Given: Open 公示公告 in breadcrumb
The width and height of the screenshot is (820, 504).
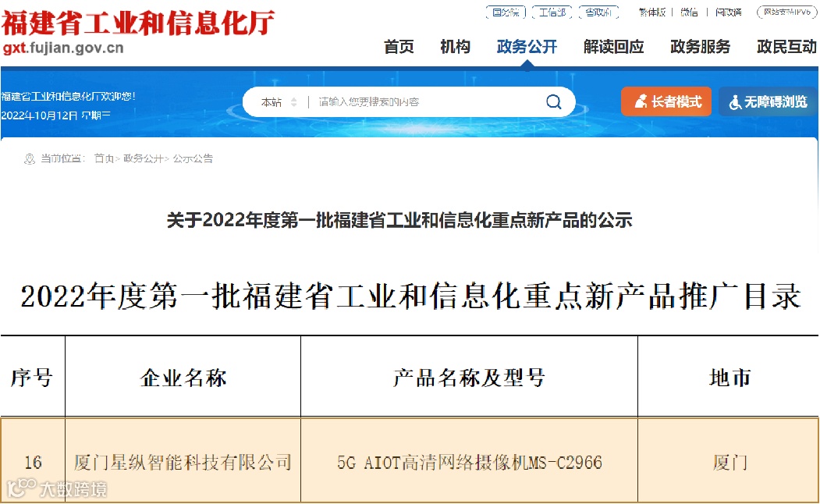Looking at the screenshot, I should (x=193, y=158).
